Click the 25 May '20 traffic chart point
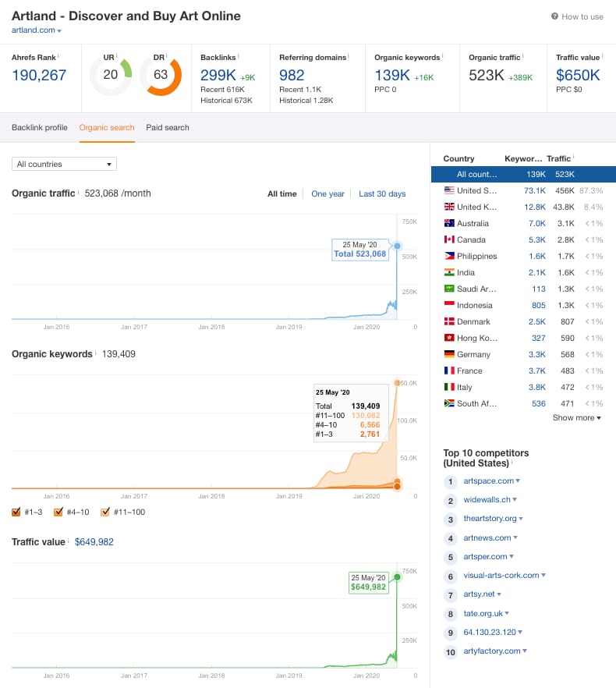Viewport: 616px width, 688px height. pyautogui.click(x=397, y=246)
